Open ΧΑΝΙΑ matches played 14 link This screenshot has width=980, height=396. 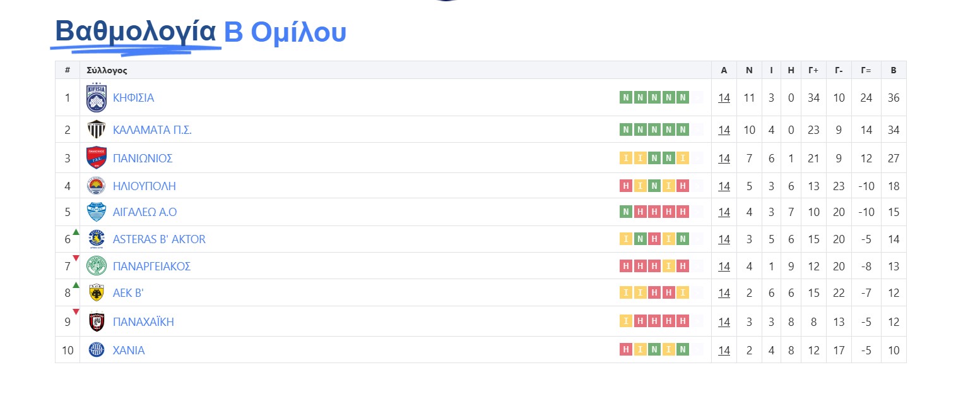pyautogui.click(x=724, y=351)
